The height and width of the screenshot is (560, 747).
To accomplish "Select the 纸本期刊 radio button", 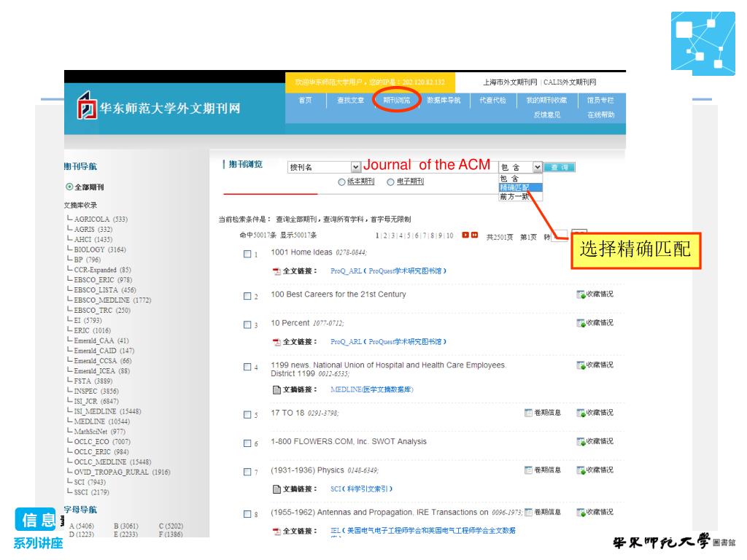I will pyautogui.click(x=341, y=182).
